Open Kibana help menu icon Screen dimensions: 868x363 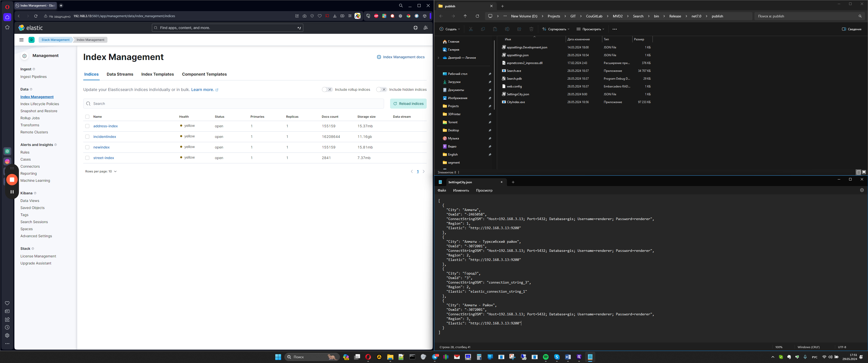coord(416,28)
